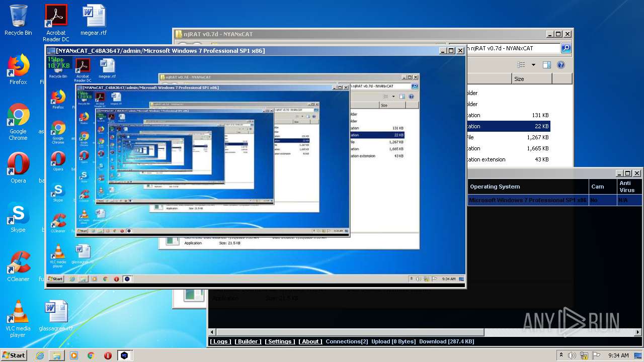Click the Anti Virus cell showing N/A
644x362 pixels.
(630, 200)
